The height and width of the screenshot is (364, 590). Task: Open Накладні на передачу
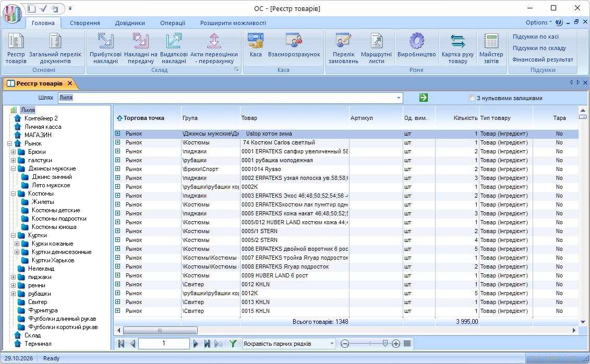point(141,48)
